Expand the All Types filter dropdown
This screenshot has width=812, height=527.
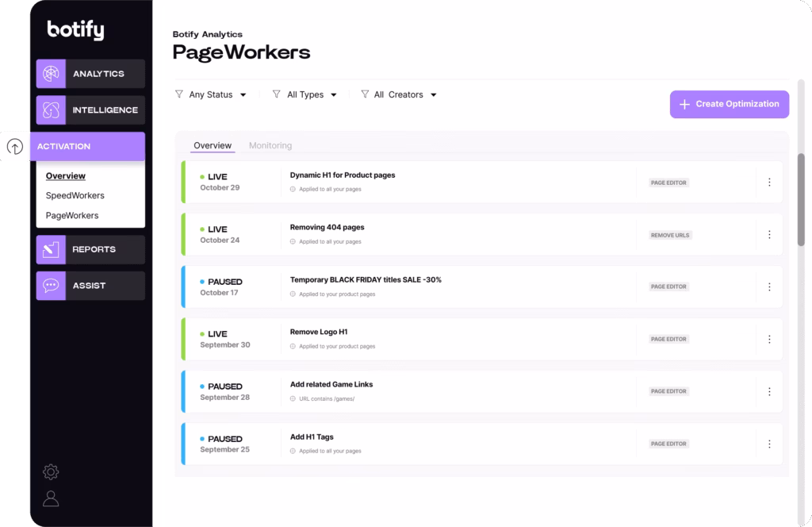pyautogui.click(x=305, y=94)
